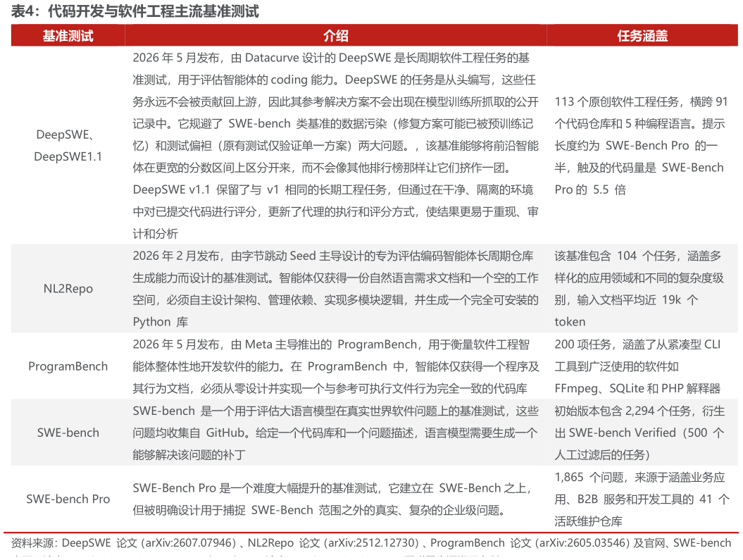
Task: Click the line starting 2026 年 2 月发布，由字节跳动 Seed
Action: pos(333,256)
